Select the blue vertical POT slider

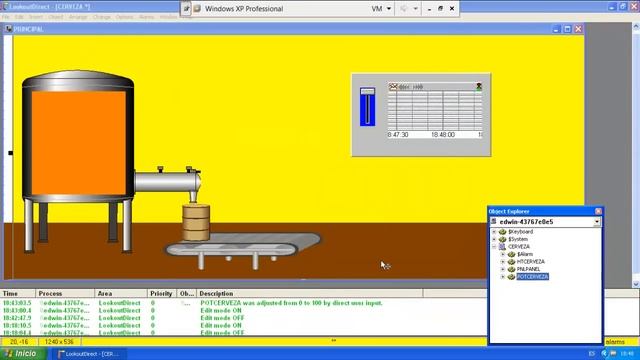pos(367,107)
